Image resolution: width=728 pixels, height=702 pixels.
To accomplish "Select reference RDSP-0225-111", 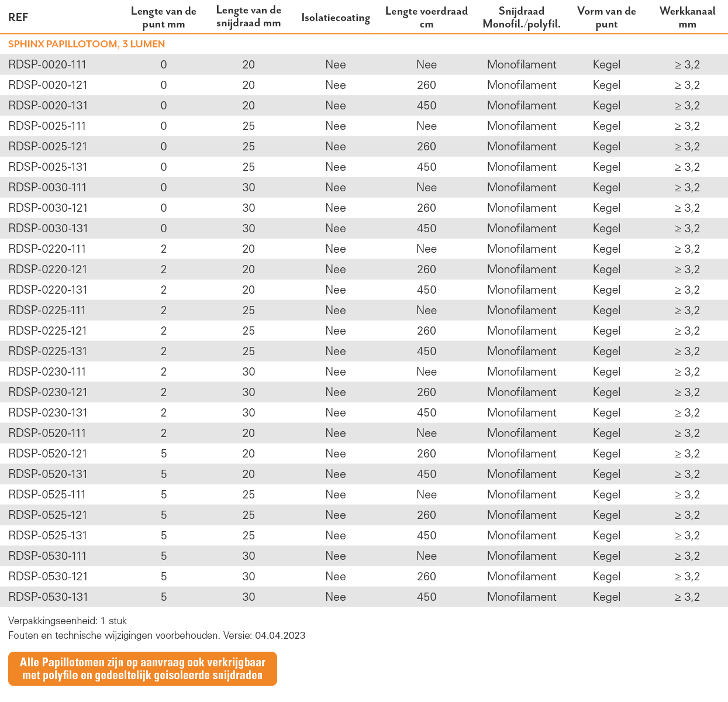I will click(47, 310).
